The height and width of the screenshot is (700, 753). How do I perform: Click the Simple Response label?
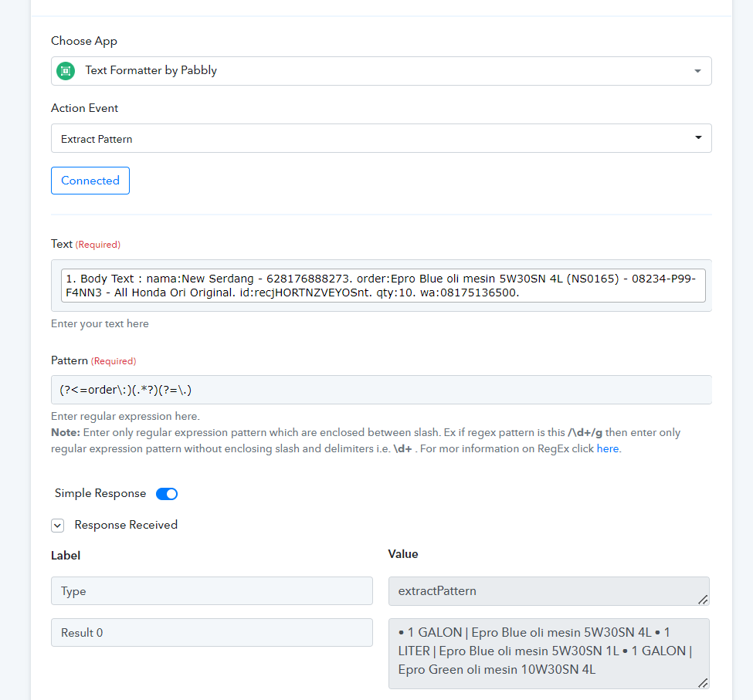[x=100, y=493]
